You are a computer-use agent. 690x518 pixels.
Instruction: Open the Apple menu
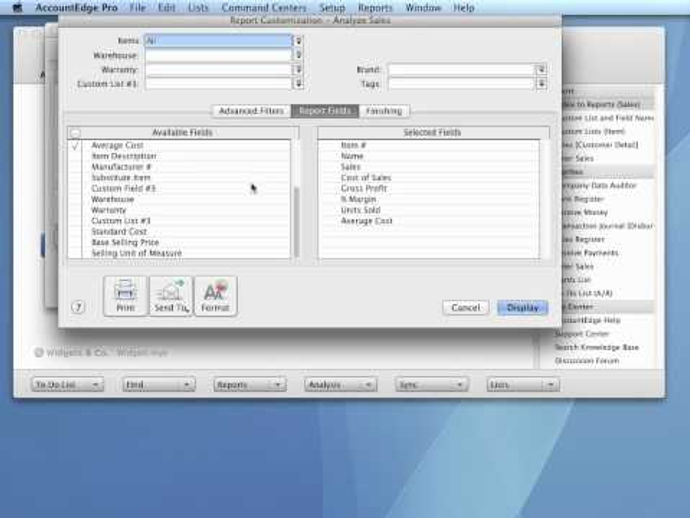pos(18,7)
